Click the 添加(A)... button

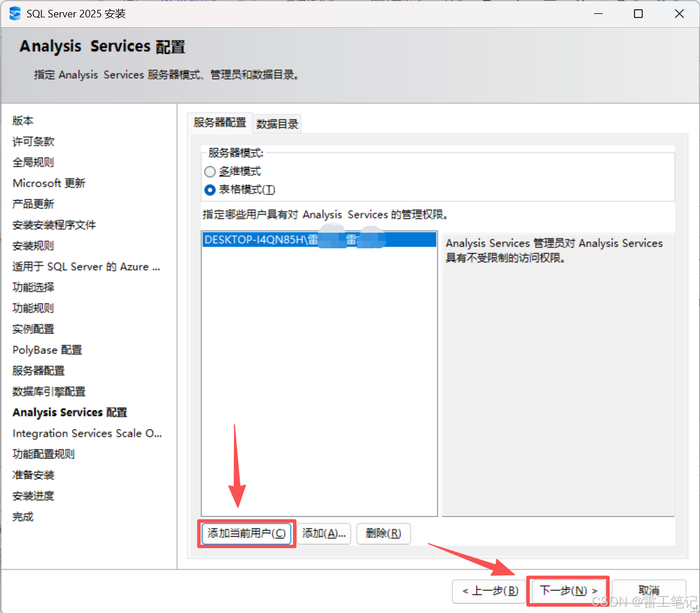pyautogui.click(x=324, y=533)
